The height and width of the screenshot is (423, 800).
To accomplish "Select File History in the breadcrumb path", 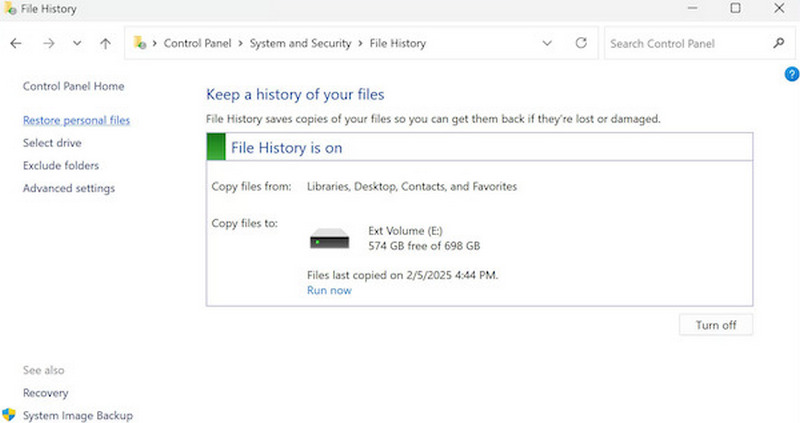I will tap(397, 43).
